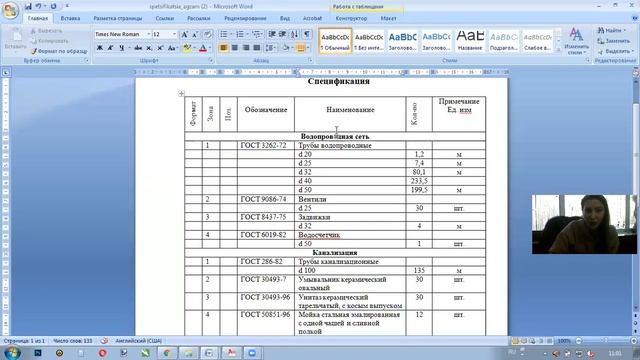
Task: Click the font color (red A) button
Action: click(203, 48)
